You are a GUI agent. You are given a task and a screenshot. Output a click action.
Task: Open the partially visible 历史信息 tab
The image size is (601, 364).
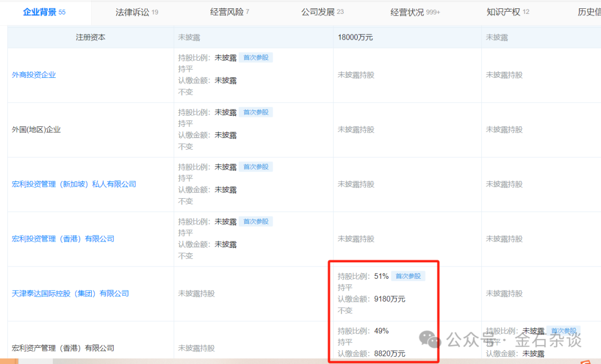coord(589,12)
